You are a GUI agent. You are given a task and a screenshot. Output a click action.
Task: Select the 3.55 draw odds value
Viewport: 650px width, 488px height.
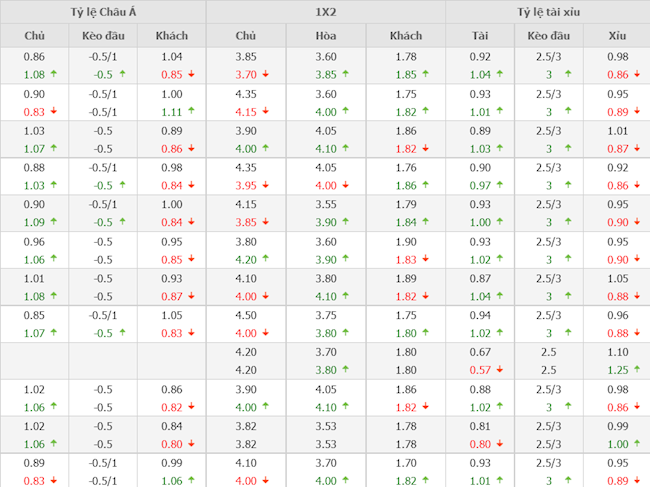tap(325, 204)
